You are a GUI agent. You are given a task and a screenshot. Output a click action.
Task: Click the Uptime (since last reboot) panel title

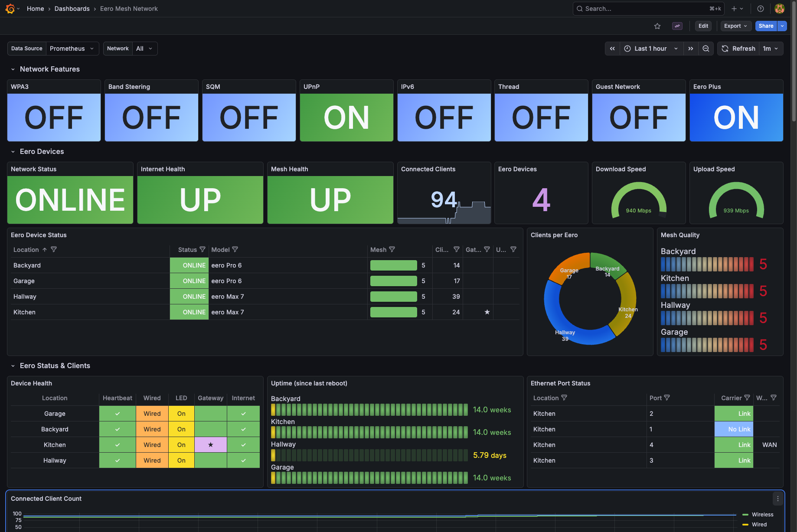pyautogui.click(x=309, y=383)
